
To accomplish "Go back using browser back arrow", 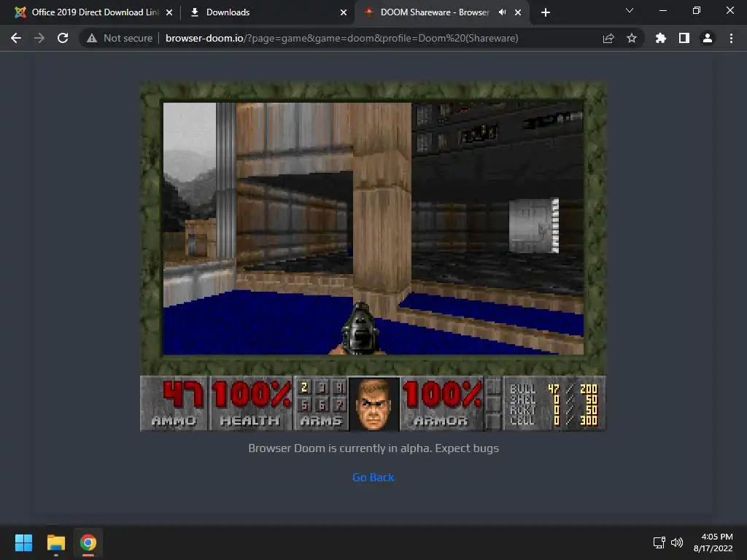I will [x=16, y=38].
